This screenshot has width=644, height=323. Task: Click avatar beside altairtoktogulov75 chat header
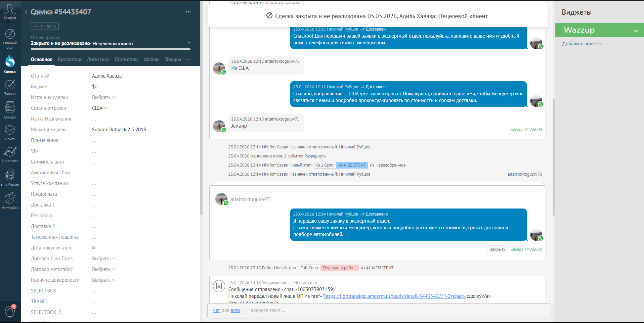[221, 199]
